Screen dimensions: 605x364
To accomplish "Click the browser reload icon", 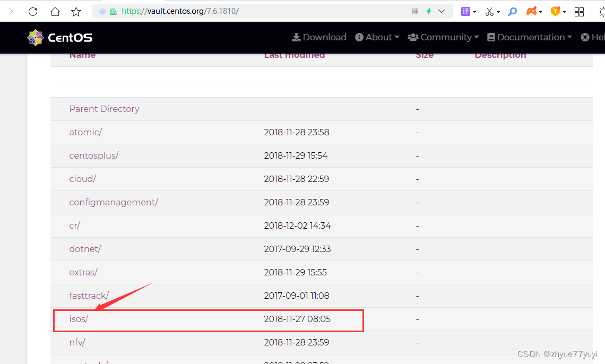I will (33, 12).
